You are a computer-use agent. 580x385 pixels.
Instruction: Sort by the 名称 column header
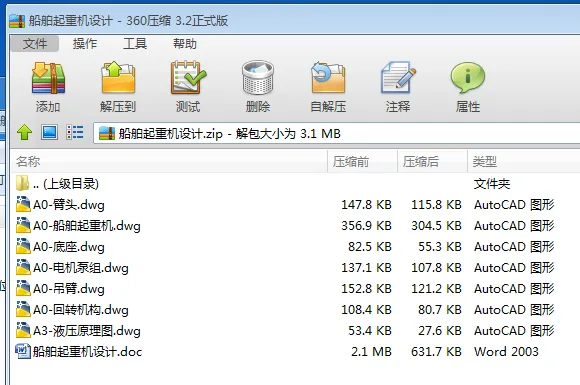tap(169, 161)
